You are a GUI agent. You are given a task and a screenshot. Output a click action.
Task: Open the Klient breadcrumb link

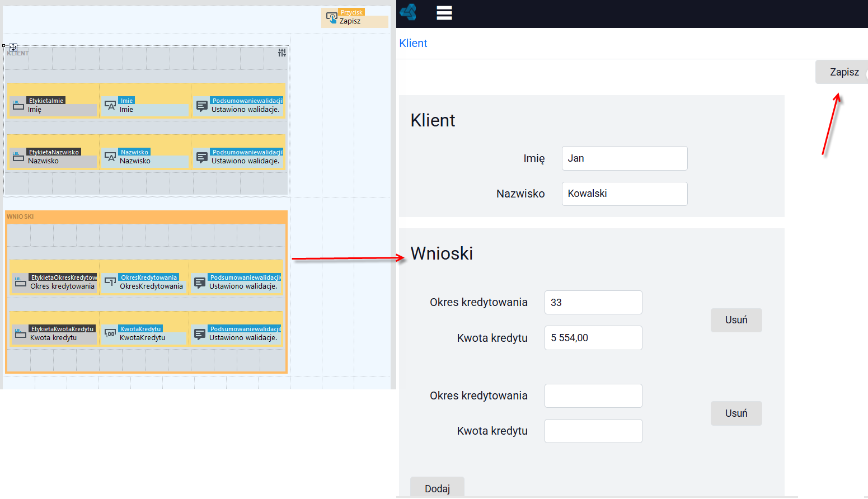point(413,43)
